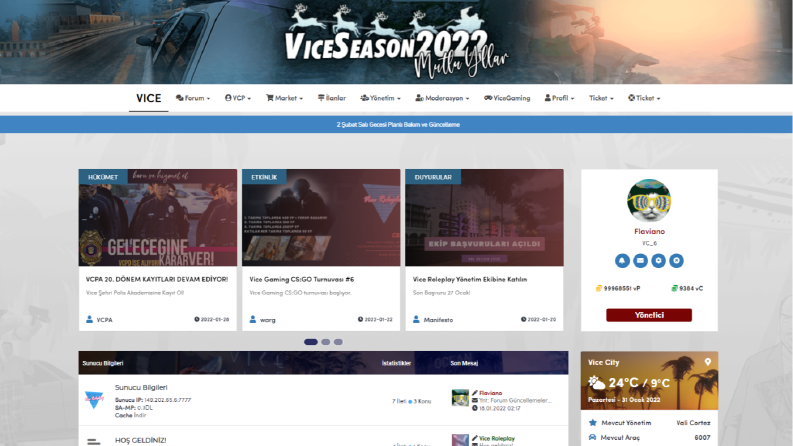Image resolution: width=793 pixels, height=446 pixels.
Task: Click the Vice Roleplay triangle forum icon
Action: pyautogui.click(x=94, y=399)
